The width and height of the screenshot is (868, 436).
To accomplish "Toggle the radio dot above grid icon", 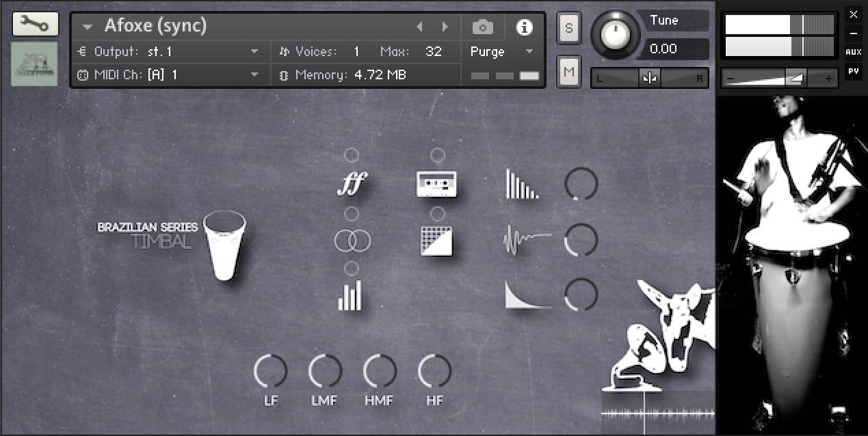I will [438, 214].
